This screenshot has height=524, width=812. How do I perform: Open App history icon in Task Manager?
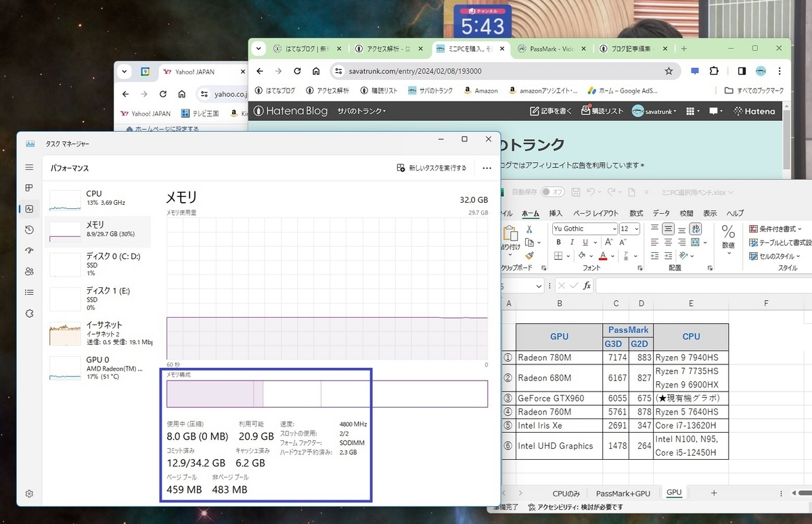coord(29,230)
